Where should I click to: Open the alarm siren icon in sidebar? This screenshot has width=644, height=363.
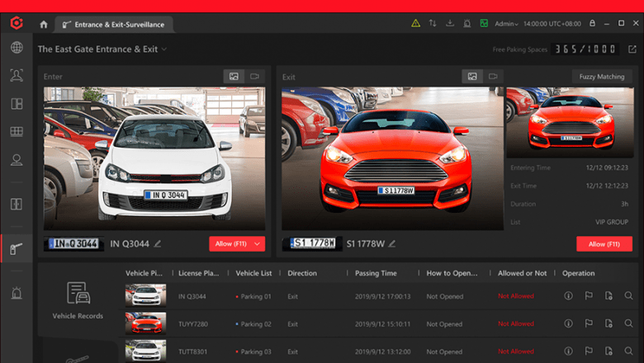click(17, 293)
